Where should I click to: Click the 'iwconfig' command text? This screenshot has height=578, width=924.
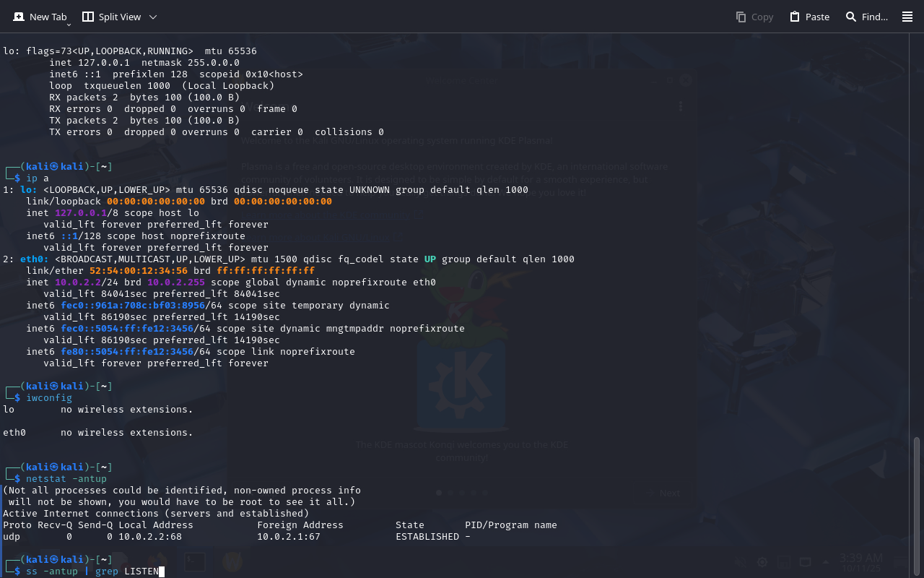[49, 398]
